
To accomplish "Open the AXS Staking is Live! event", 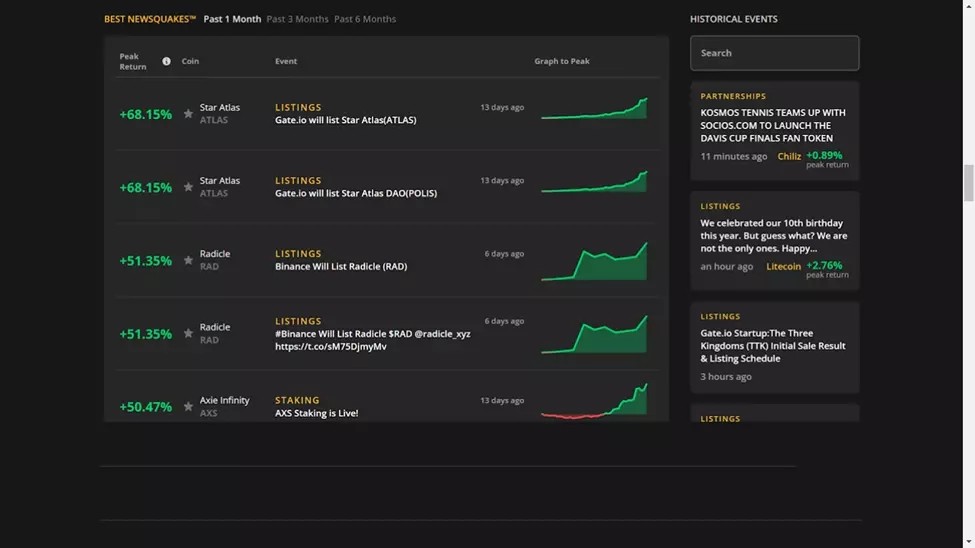I will click(x=317, y=413).
